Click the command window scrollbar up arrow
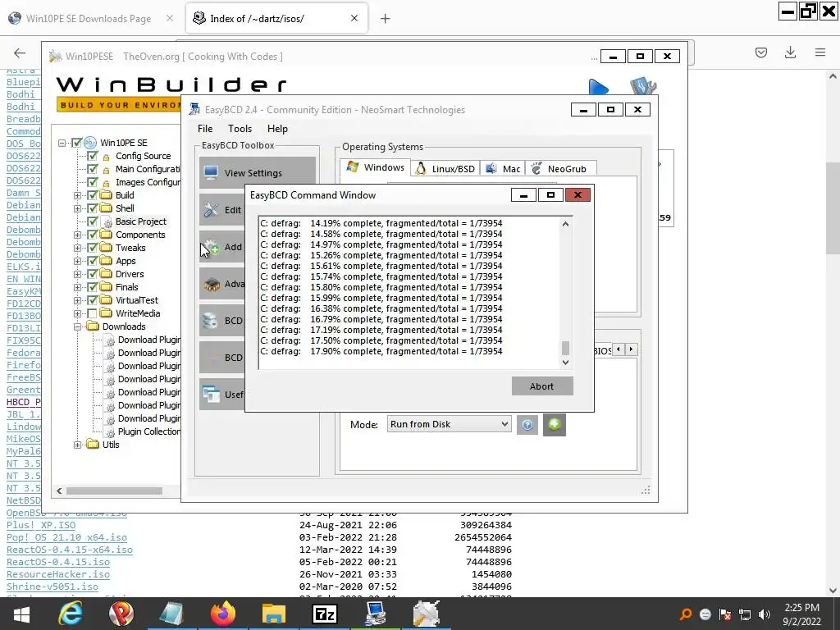This screenshot has width=840, height=630. tap(565, 225)
